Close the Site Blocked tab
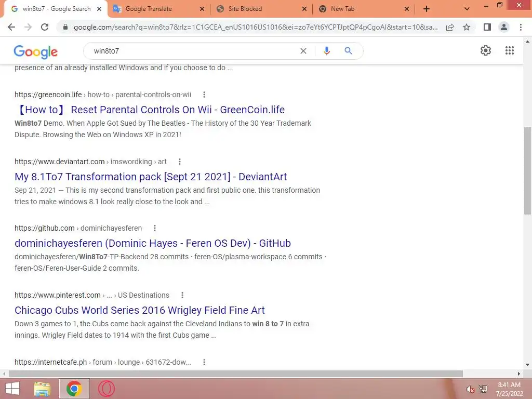Viewport: 532px width, 399px height. click(x=304, y=9)
